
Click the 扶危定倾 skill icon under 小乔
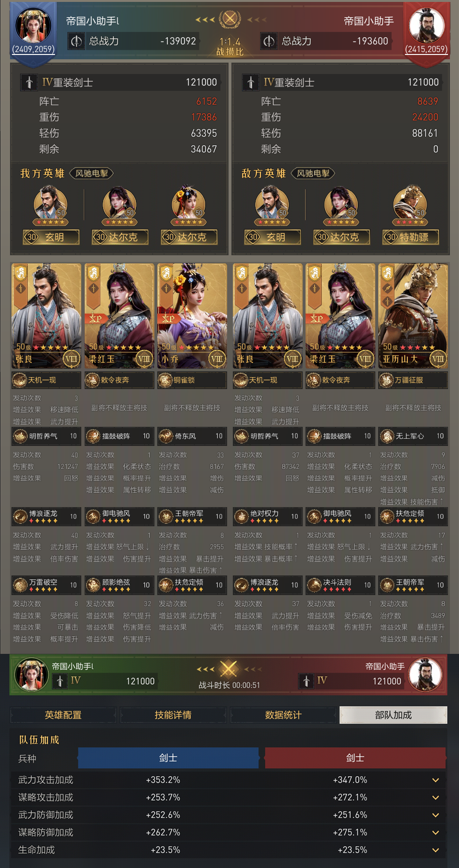tap(166, 585)
